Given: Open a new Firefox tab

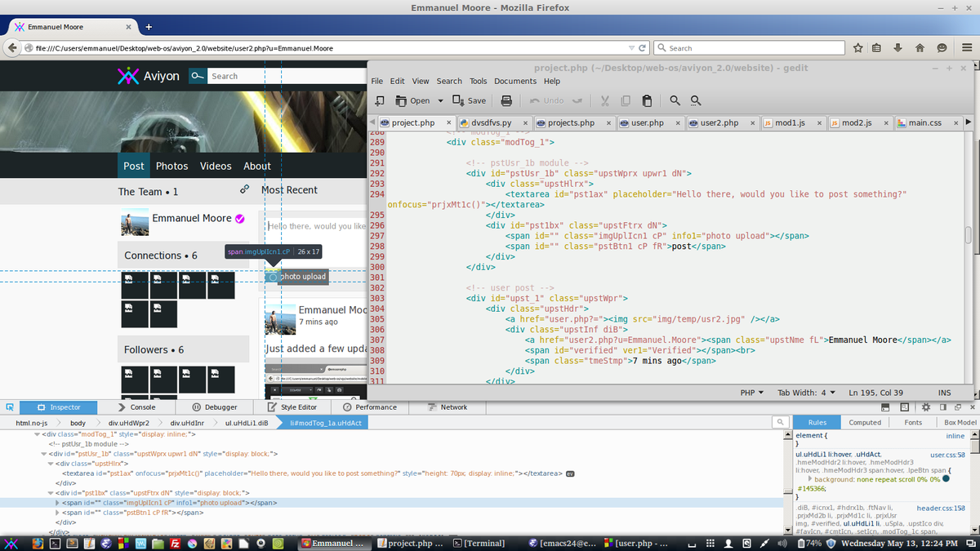Looking at the screenshot, I should coord(149,27).
